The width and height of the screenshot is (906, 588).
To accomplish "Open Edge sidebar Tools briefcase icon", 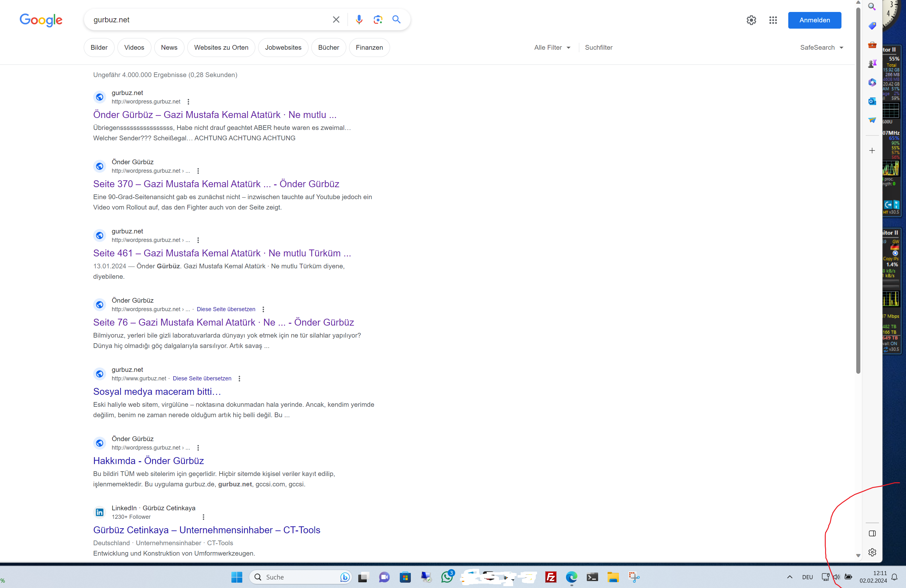I will (872, 45).
